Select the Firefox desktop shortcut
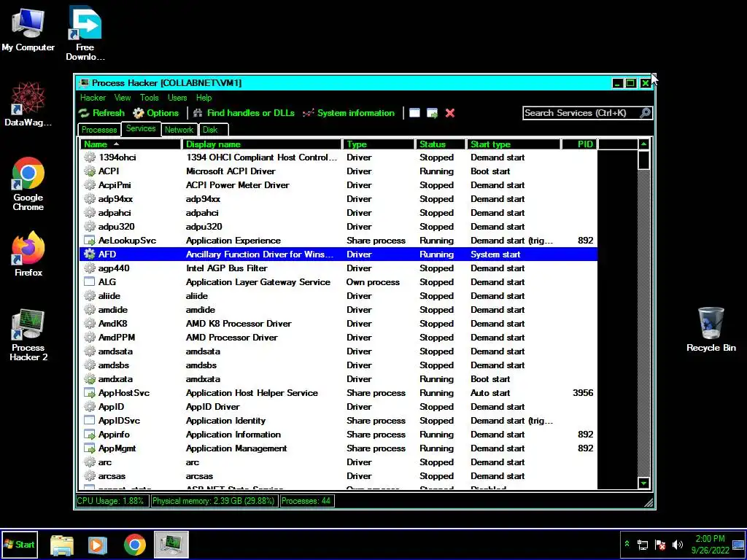 pyautogui.click(x=28, y=254)
